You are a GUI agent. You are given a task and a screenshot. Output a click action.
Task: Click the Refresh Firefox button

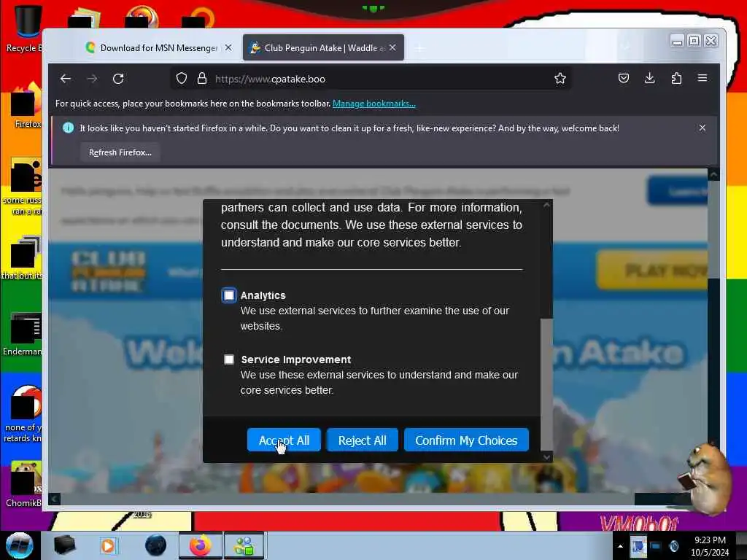click(x=120, y=152)
